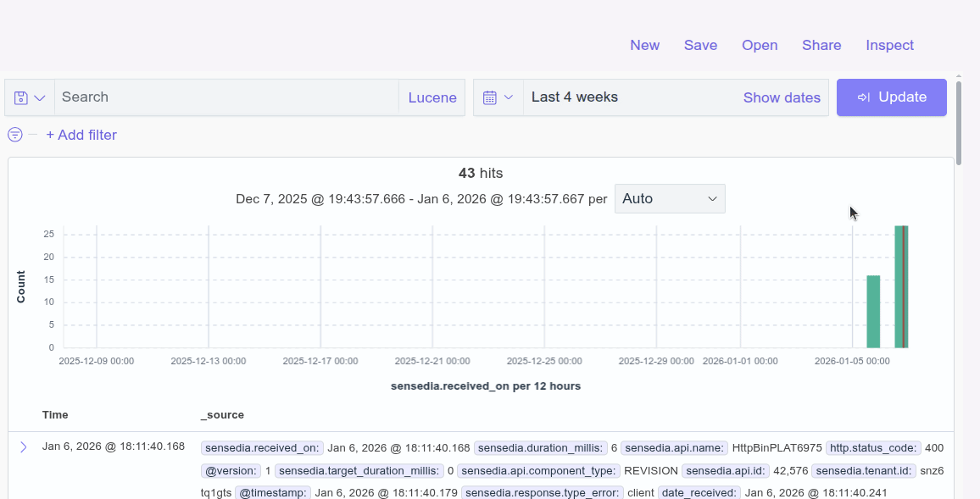Click Show dates link
The image size is (980, 499).
click(781, 97)
